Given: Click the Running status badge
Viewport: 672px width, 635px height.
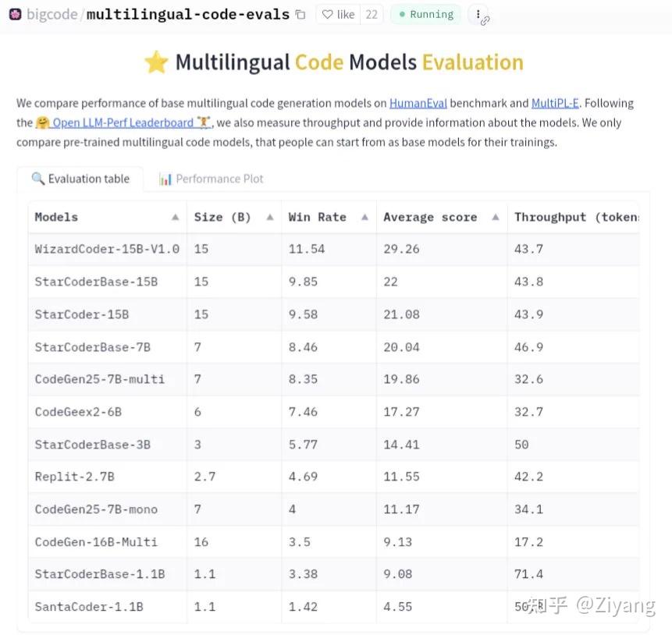Looking at the screenshot, I should tap(425, 14).
